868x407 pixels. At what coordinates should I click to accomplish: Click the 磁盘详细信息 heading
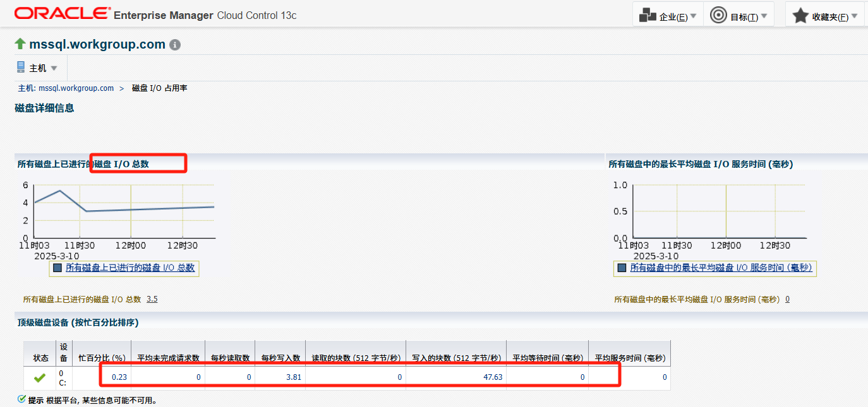44,108
